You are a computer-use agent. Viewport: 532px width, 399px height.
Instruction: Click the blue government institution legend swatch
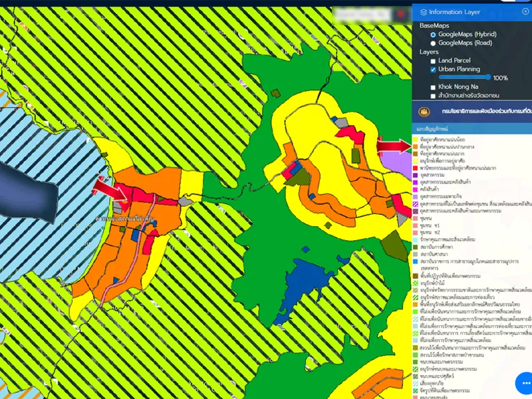(414, 262)
